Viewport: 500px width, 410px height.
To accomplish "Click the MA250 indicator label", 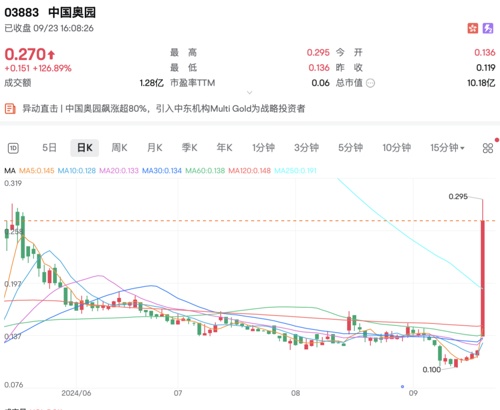I will tap(295, 171).
